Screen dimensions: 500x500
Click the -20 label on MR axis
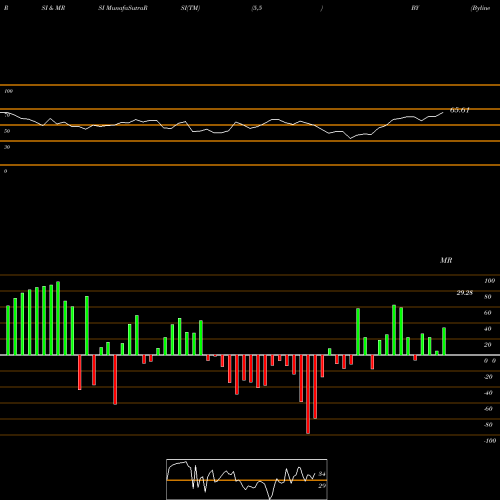click(488, 377)
